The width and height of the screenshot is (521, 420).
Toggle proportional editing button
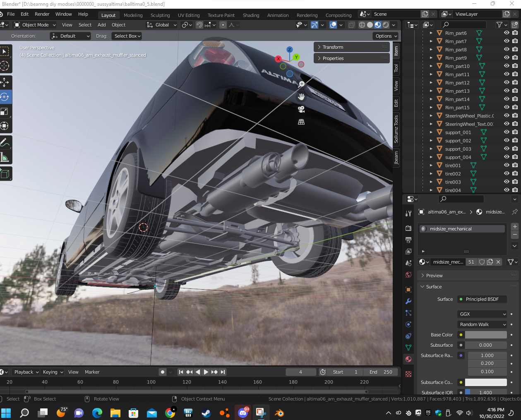(223, 25)
